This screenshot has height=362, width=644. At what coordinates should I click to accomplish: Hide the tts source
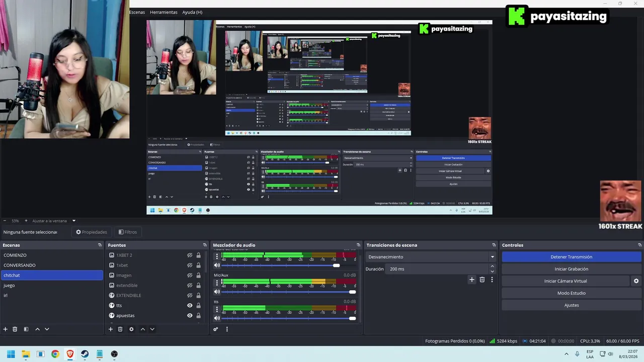[190, 306]
